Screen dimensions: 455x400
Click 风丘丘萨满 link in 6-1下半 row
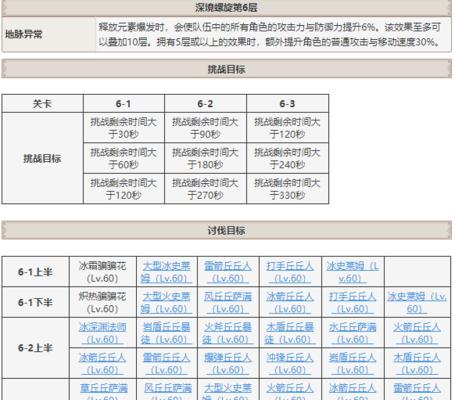pos(228,302)
